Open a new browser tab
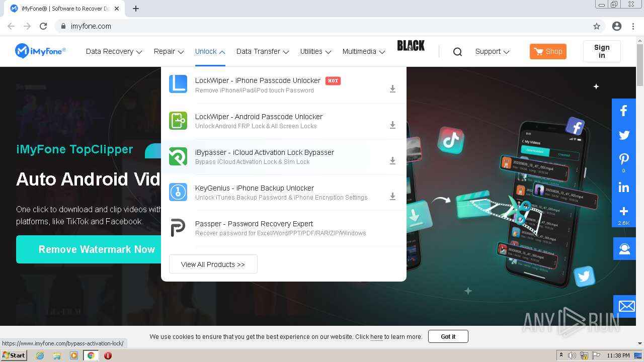Viewport: 644px width, 362px height. pos(136,9)
